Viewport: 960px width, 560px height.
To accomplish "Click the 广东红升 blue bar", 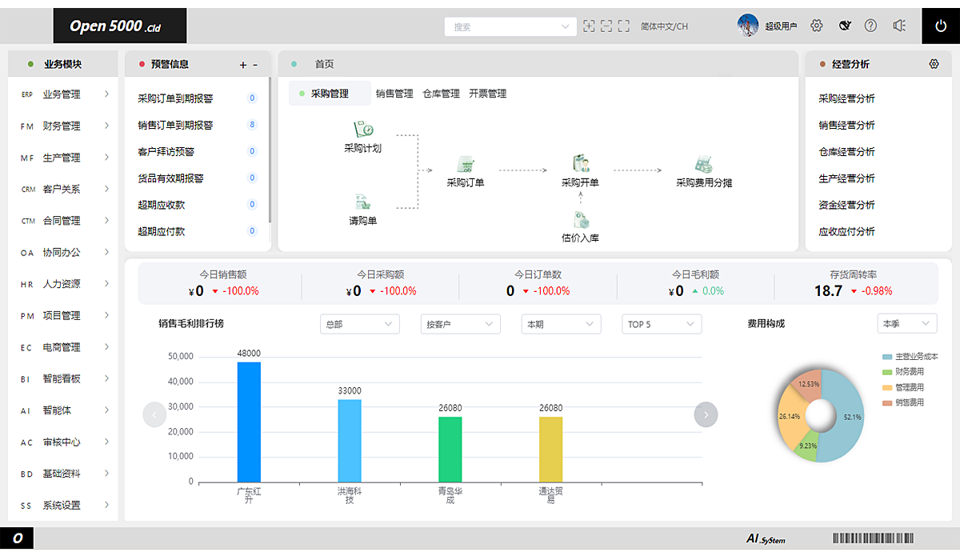I will coord(249,422).
